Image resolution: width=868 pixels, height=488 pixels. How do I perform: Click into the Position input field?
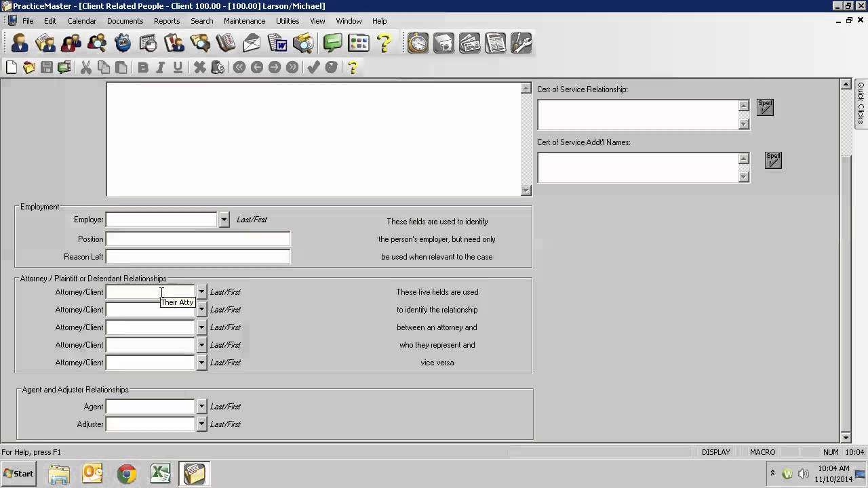pyautogui.click(x=198, y=239)
